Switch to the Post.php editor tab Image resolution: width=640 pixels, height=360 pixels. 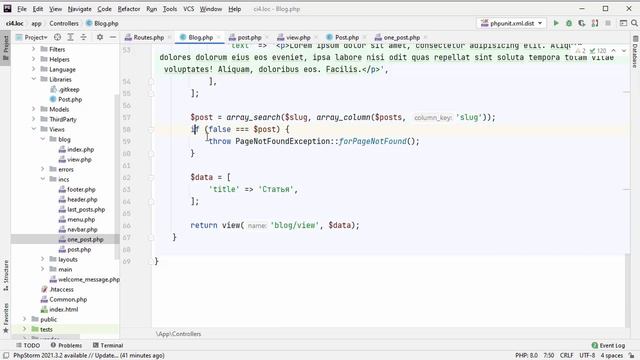pos(347,37)
